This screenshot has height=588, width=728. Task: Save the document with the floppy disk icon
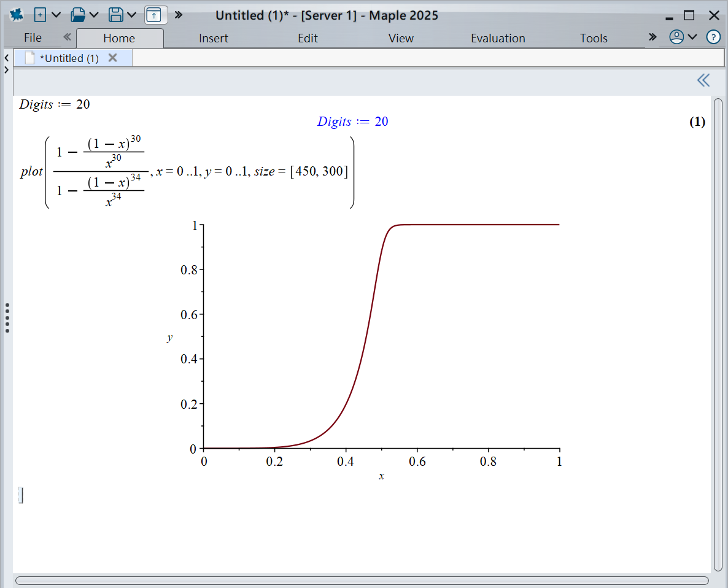pos(115,15)
